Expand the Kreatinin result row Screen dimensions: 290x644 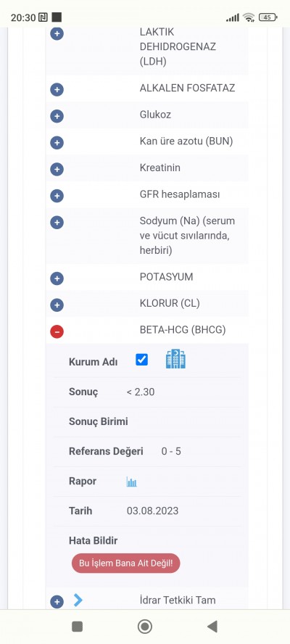pyautogui.click(x=57, y=169)
